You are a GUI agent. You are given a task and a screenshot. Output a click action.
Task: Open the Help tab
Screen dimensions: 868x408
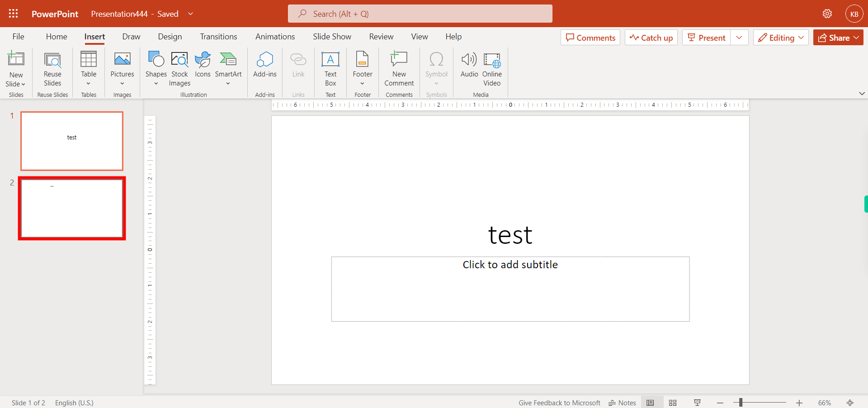[x=453, y=37]
